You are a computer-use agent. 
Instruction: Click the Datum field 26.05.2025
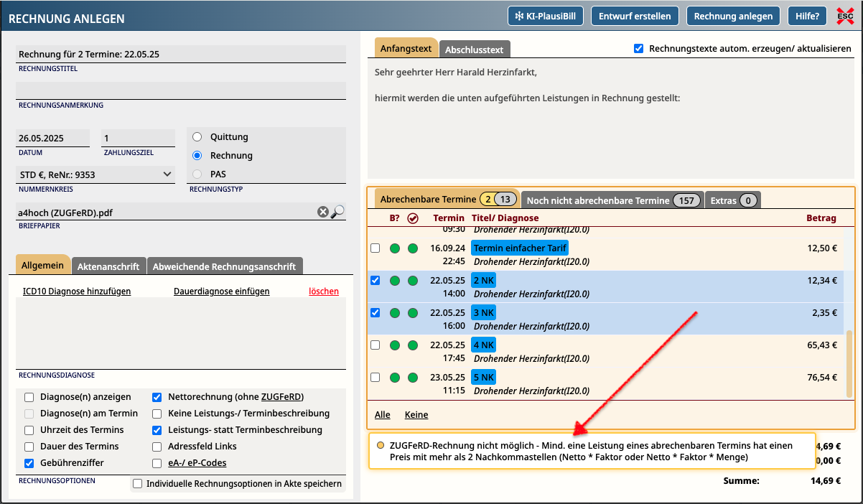tap(52, 138)
